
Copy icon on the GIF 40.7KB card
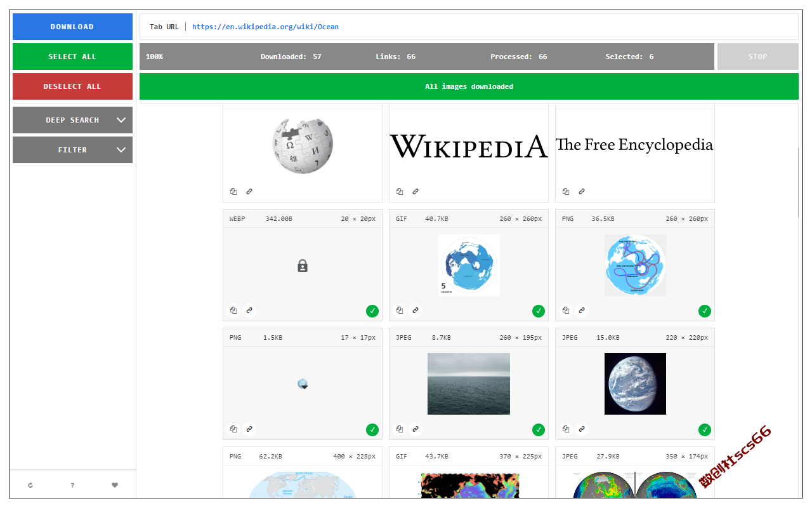coord(400,311)
